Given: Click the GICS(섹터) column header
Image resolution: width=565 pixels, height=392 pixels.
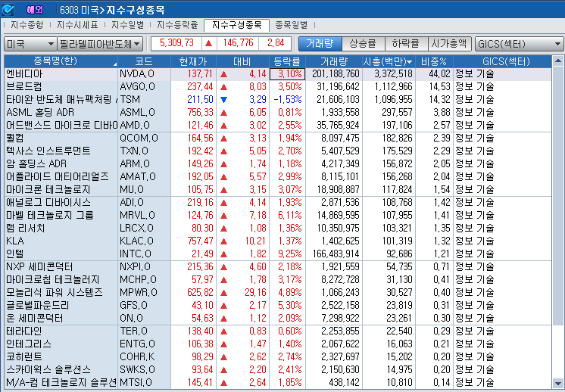Looking at the screenshot, I should (502, 61).
